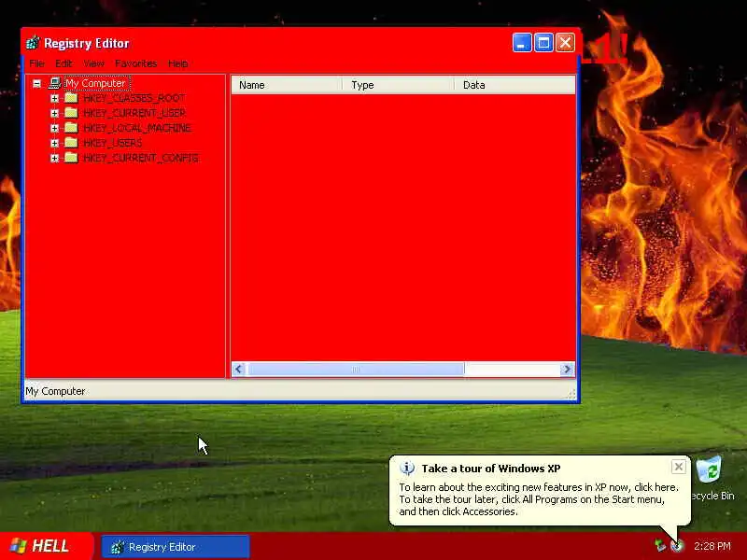
Task: Click the HKEY_LOCAL_MACHINE folder icon
Action: [71, 128]
